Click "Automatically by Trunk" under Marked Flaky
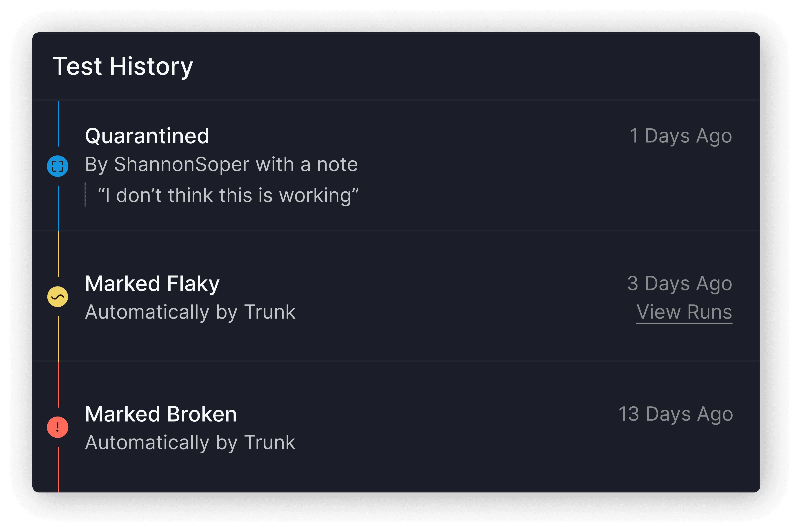Image resolution: width=800 pixels, height=532 pixels. pyautogui.click(x=190, y=312)
